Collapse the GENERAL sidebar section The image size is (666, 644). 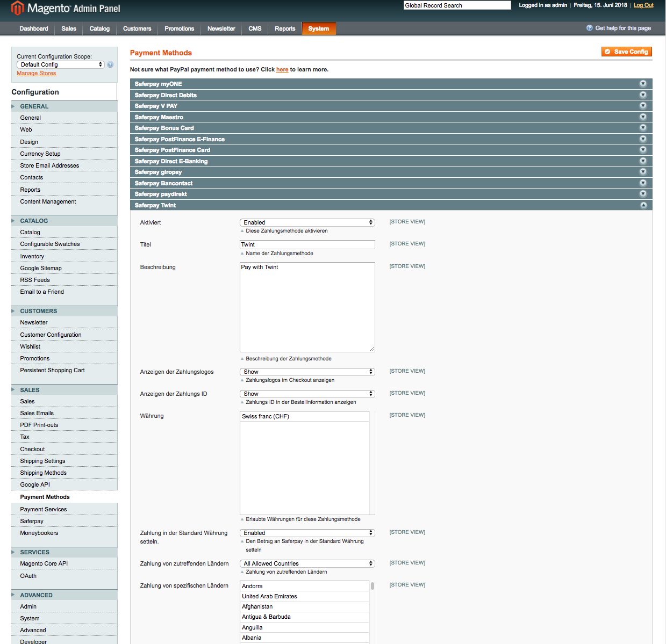point(13,106)
